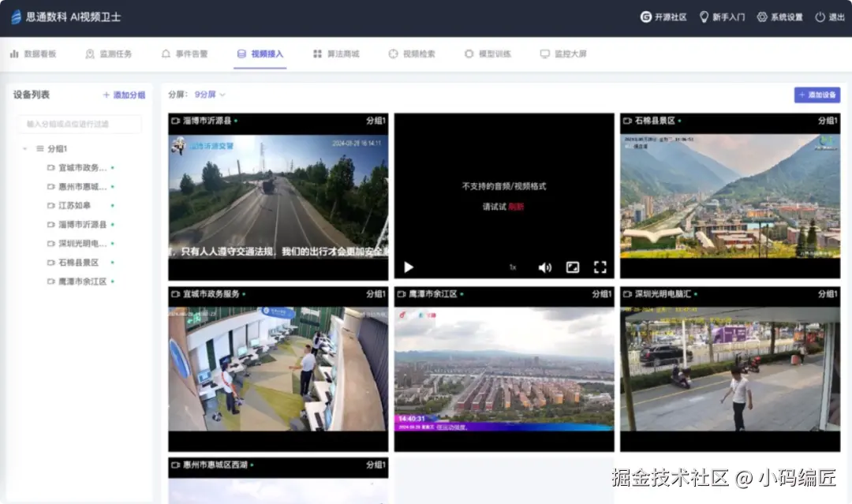Collapse the 分组1 tree node arrow
The image size is (852, 504).
[x=24, y=148]
